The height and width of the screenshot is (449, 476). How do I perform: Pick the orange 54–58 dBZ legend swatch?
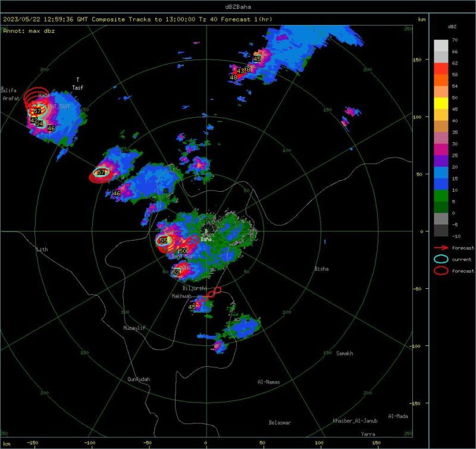[441, 80]
